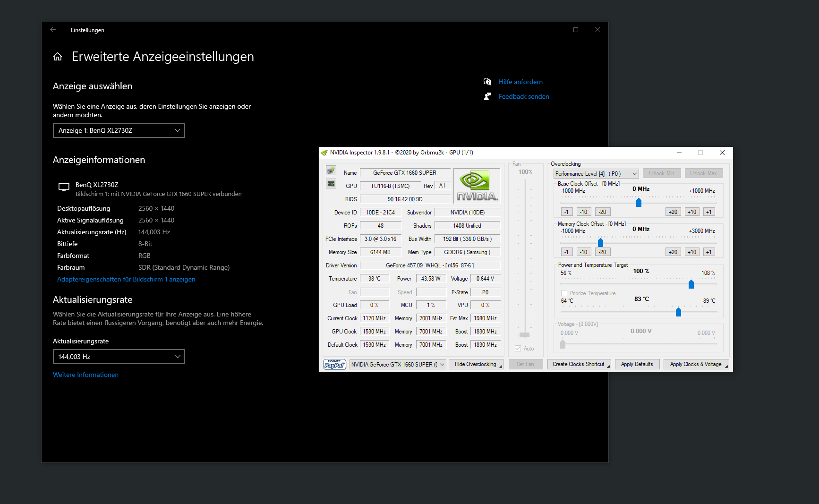The width and height of the screenshot is (819, 504).
Task: Click the NVIDIA Inspector title bar icon
Action: pos(324,153)
